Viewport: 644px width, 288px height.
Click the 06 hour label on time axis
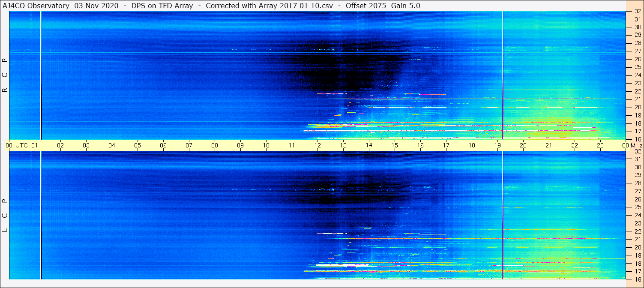[x=163, y=145]
